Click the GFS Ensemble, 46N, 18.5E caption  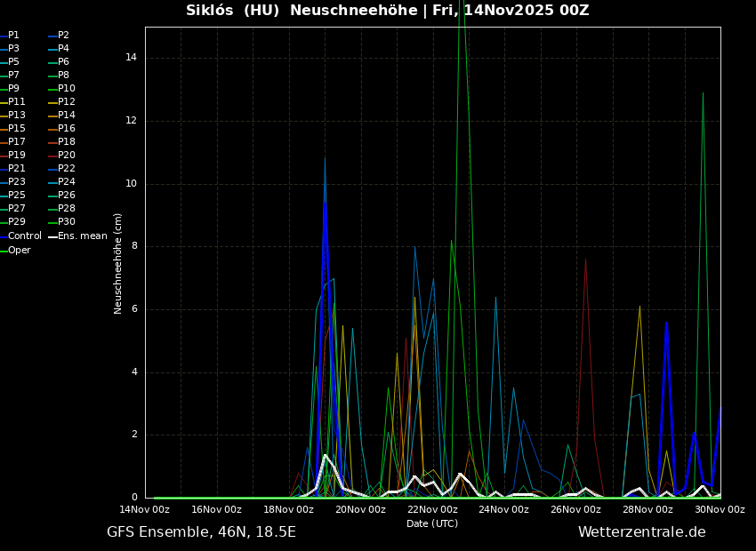click(201, 532)
